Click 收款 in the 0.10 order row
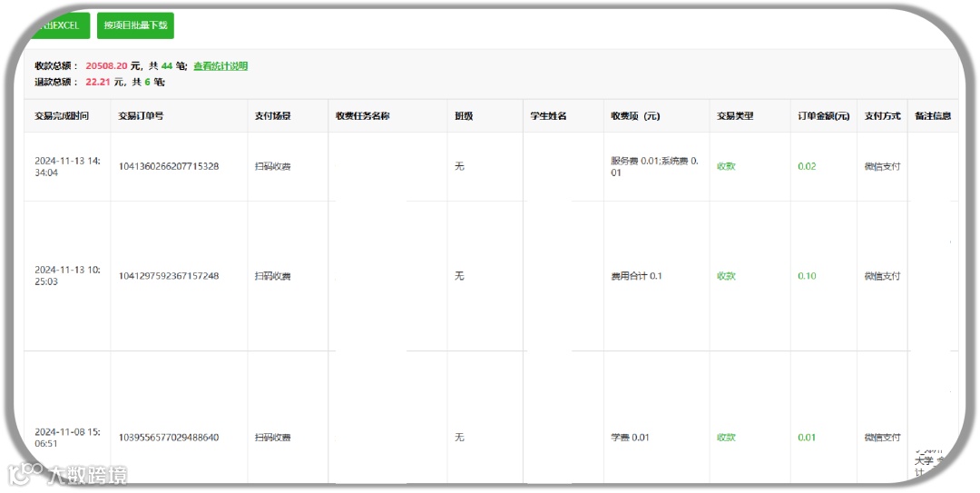 pos(726,276)
